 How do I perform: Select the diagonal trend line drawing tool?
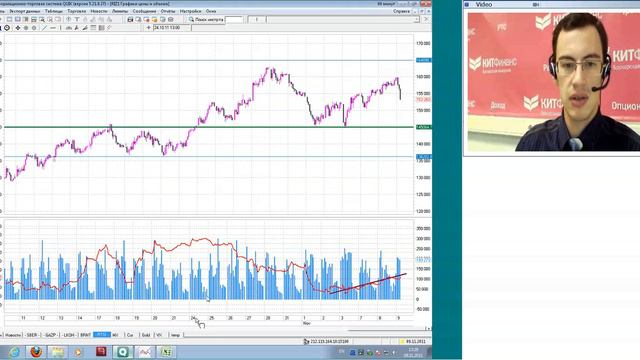[x=44, y=28]
